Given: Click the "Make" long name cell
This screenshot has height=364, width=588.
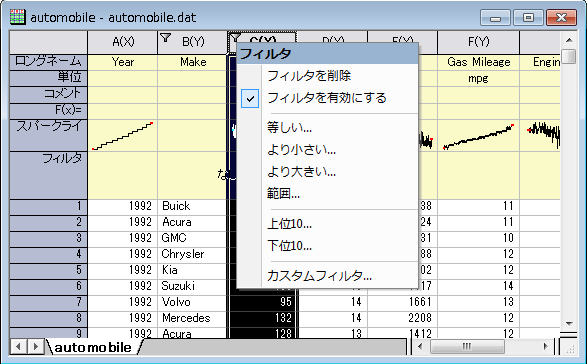Looking at the screenshot, I should tap(193, 62).
